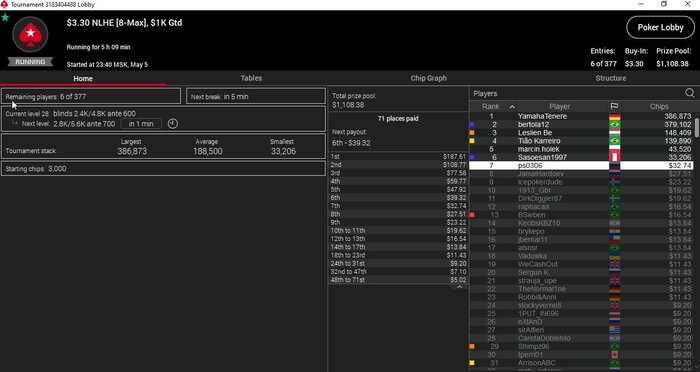This screenshot has height=372, width=700.
Task: Select player KeobsKBZ10 in the list
Action: [539, 223]
